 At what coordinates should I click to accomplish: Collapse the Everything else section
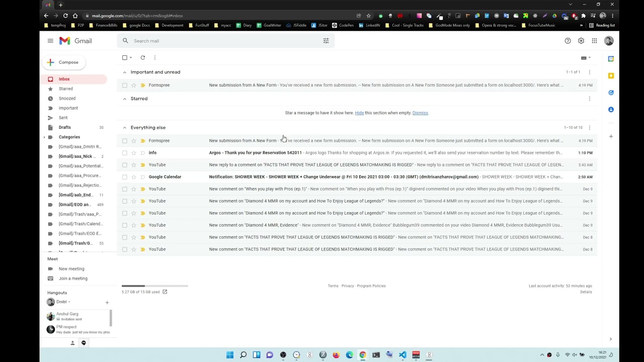coord(125,127)
